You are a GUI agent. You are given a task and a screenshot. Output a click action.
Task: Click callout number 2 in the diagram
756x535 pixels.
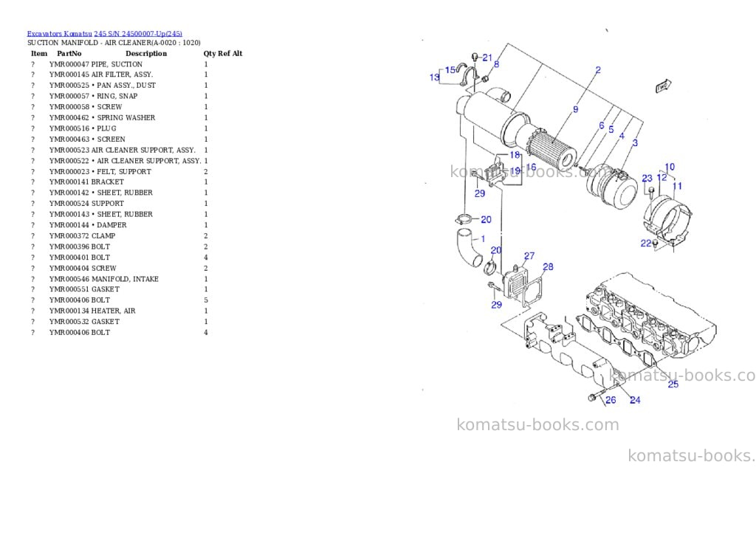coord(598,70)
